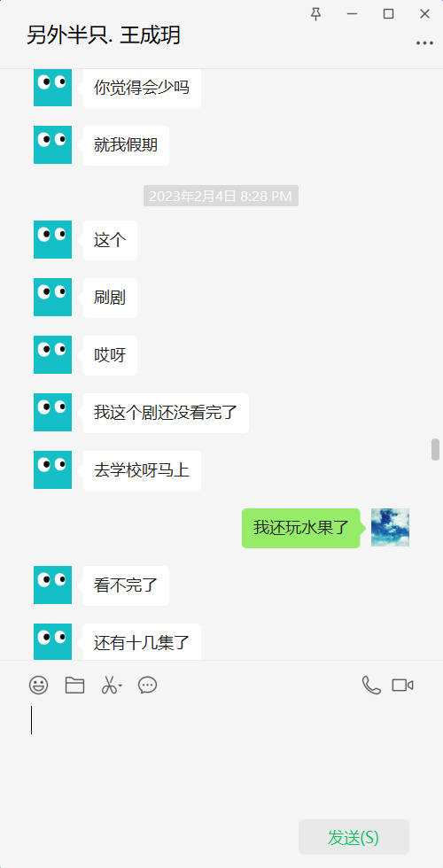Image resolution: width=443 pixels, height=868 pixels.
Task: Start a video call
Action: pos(402,686)
